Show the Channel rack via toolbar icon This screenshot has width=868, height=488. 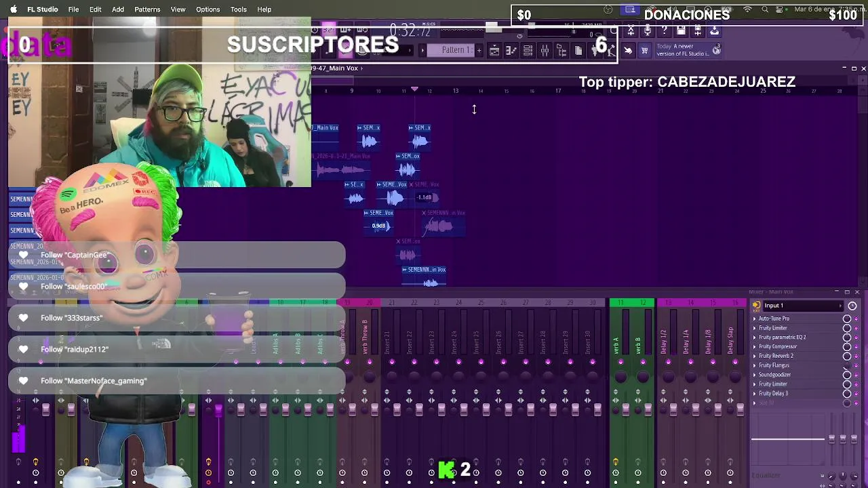(528, 51)
